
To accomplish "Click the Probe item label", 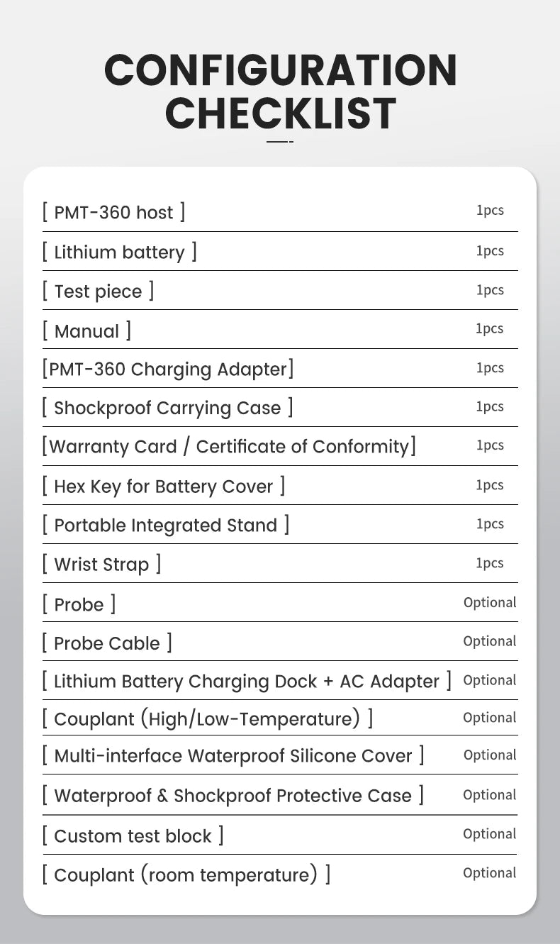I will 79,604.
